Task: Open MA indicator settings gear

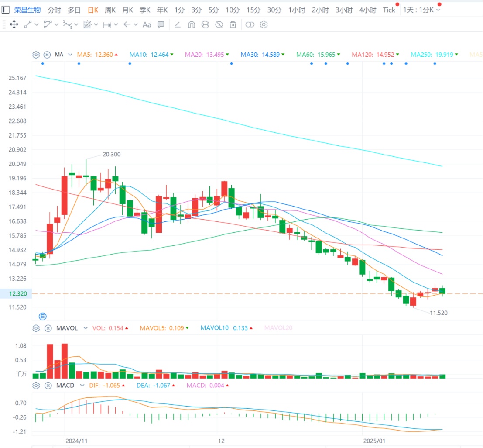Action: tap(36, 55)
